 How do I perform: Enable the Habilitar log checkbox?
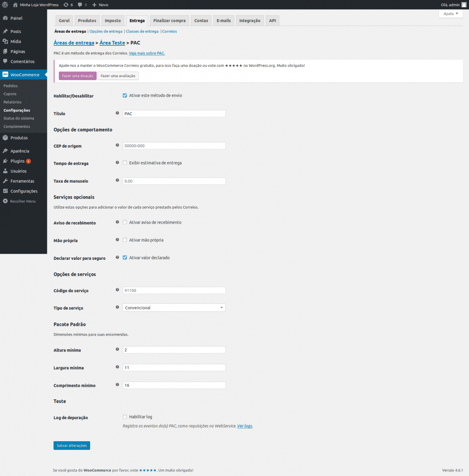[125, 416]
